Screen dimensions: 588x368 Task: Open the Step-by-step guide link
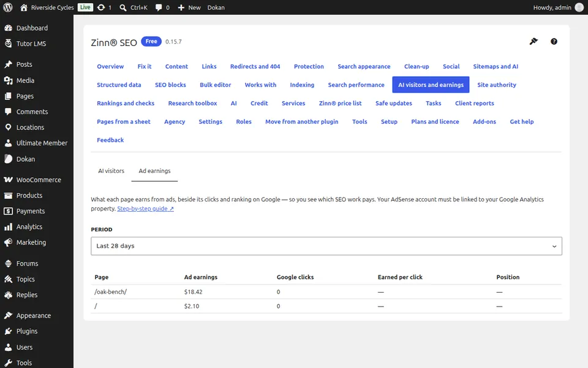[146, 209]
